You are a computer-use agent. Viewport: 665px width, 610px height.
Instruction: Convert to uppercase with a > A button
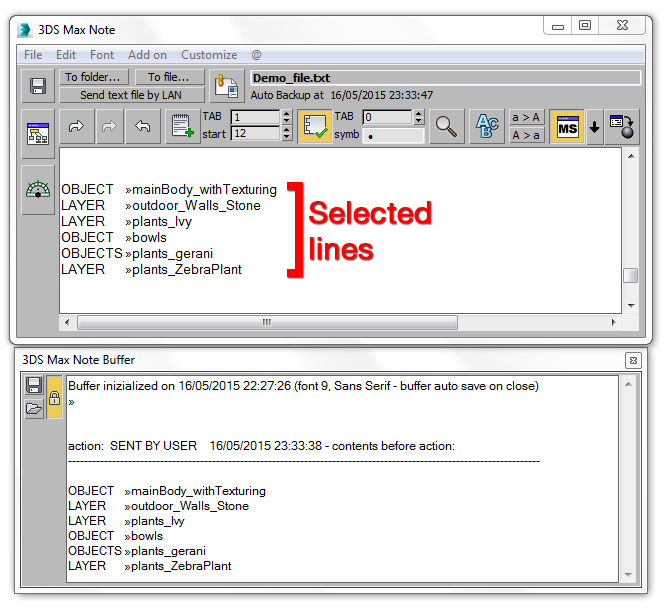526,117
